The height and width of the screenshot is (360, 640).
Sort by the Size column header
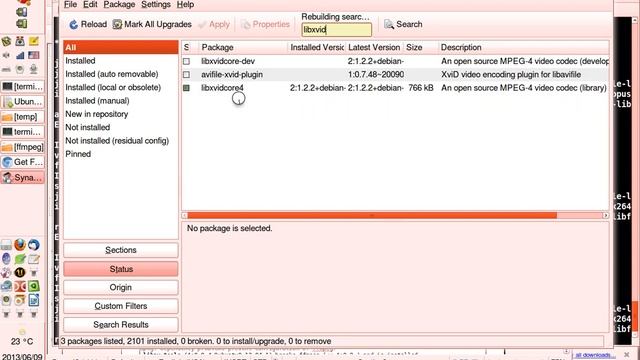[421, 47]
